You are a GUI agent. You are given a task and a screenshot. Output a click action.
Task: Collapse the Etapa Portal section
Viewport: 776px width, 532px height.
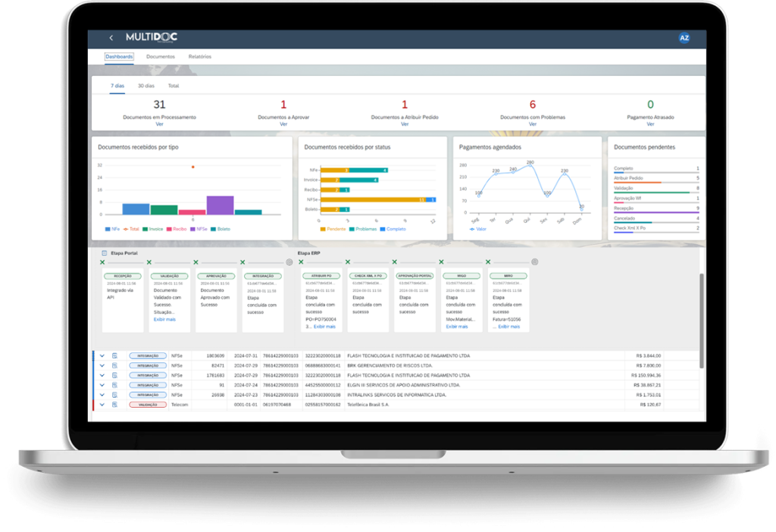click(105, 252)
